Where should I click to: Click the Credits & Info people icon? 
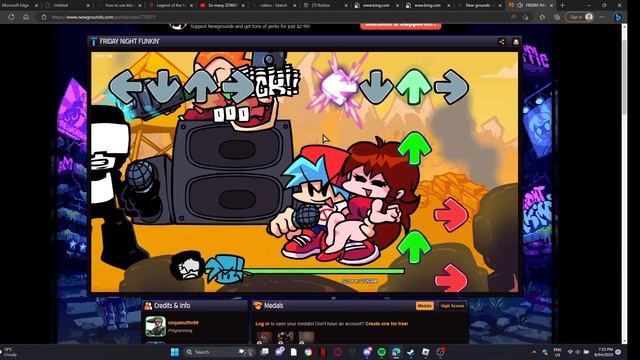[148, 305]
